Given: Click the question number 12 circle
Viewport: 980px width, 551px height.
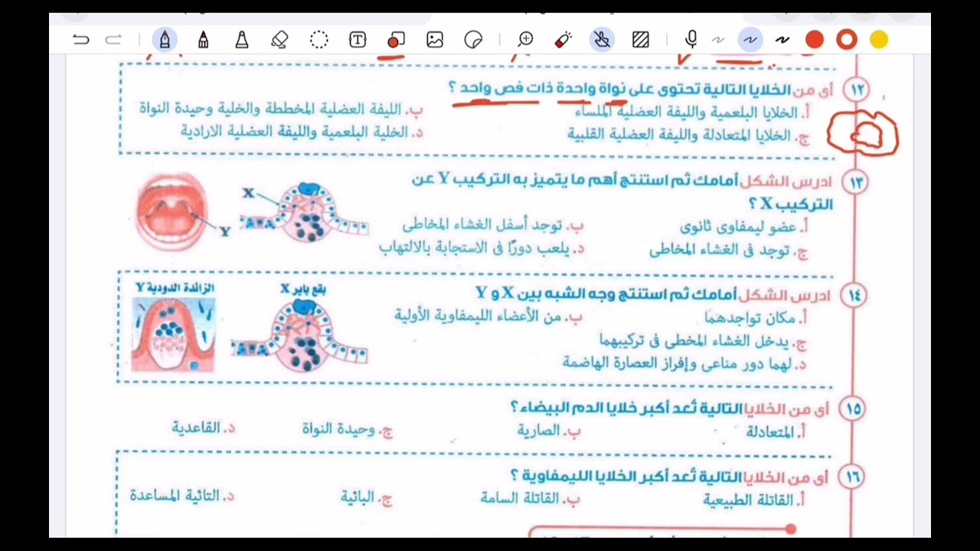Looking at the screenshot, I should click(857, 90).
